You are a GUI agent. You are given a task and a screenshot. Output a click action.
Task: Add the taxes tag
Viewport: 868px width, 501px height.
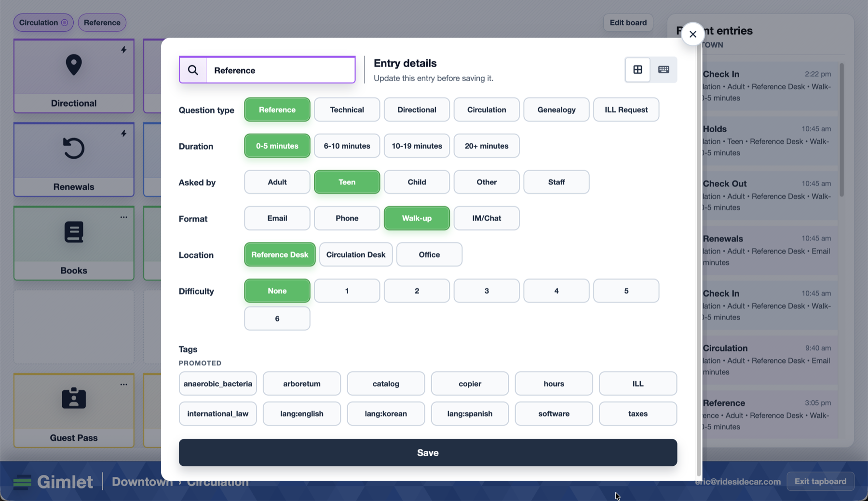(x=638, y=414)
